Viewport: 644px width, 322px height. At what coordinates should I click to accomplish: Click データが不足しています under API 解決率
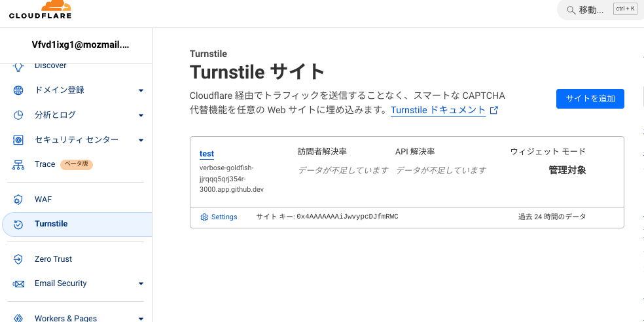(x=441, y=170)
